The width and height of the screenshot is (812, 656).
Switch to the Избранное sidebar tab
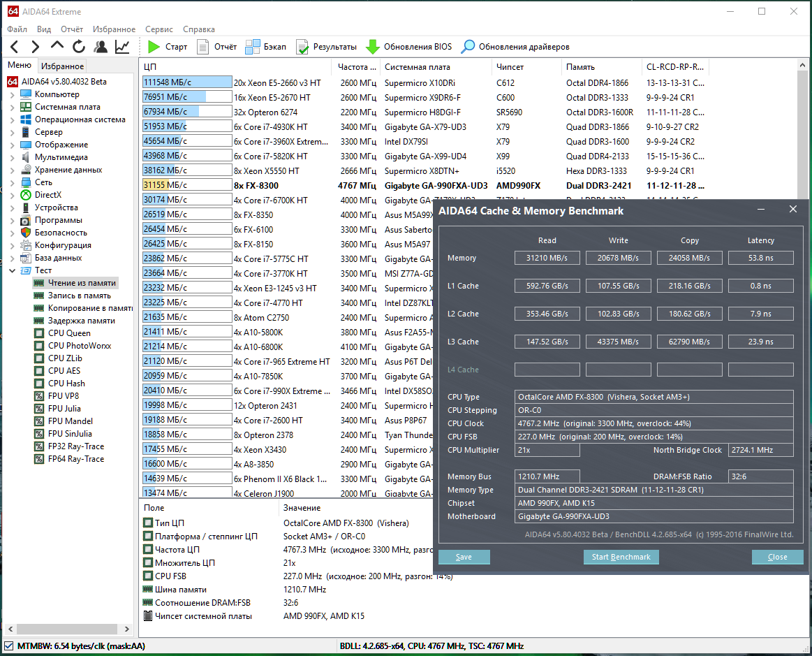click(62, 66)
